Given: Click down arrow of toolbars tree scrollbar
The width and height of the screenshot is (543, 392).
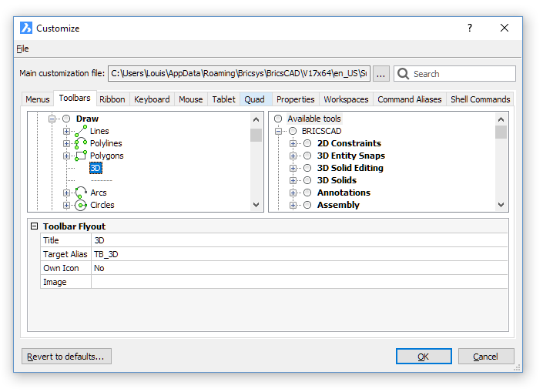Looking at the screenshot, I should pos(256,205).
